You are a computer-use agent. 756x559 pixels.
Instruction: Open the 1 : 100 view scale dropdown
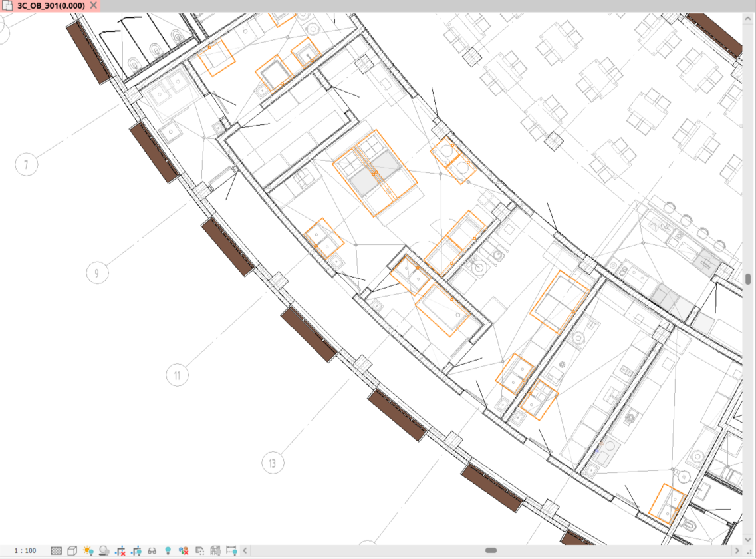tap(25, 551)
